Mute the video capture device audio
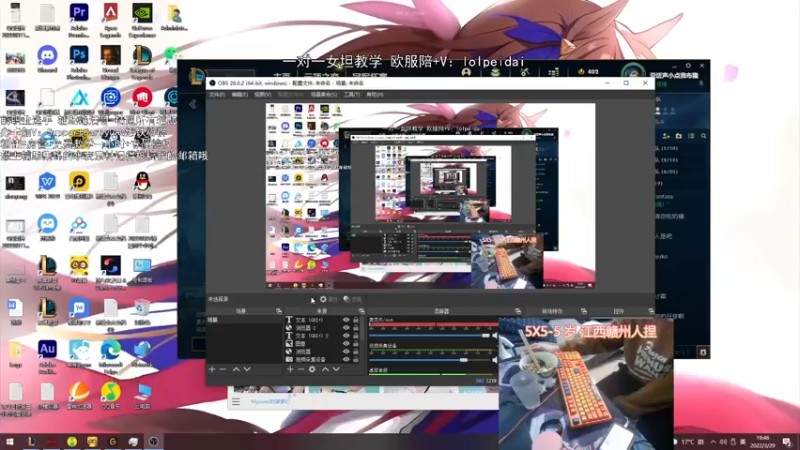800x450 pixels. click(x=494, y=360)
